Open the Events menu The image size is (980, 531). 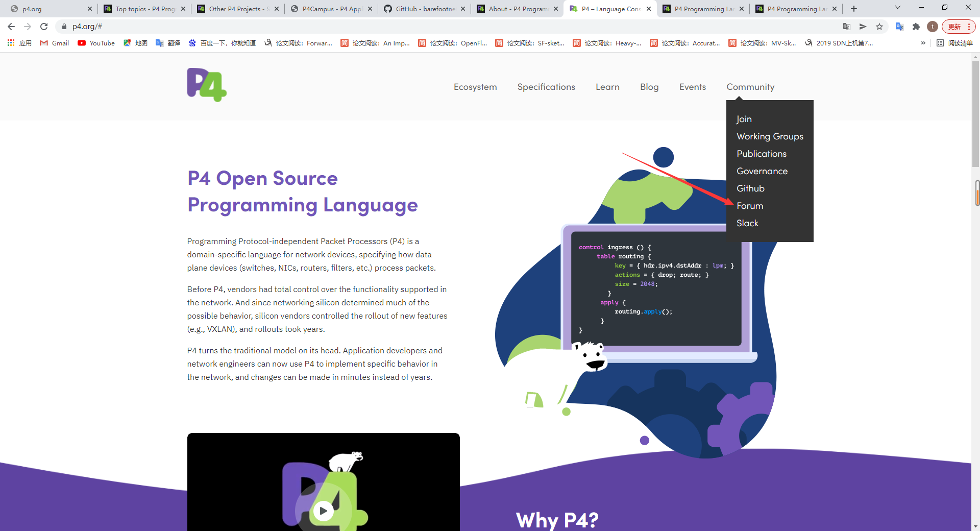(693, 87)
